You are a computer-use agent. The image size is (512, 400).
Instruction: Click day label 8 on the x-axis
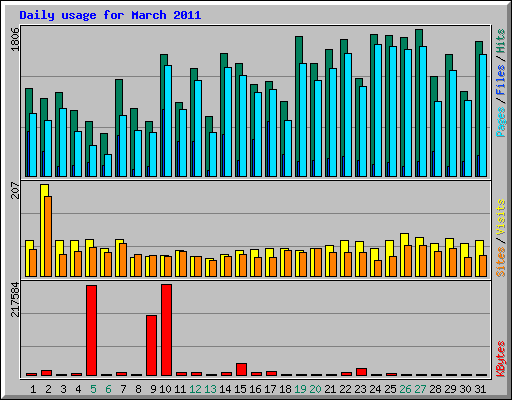click(x=138, y=389)
